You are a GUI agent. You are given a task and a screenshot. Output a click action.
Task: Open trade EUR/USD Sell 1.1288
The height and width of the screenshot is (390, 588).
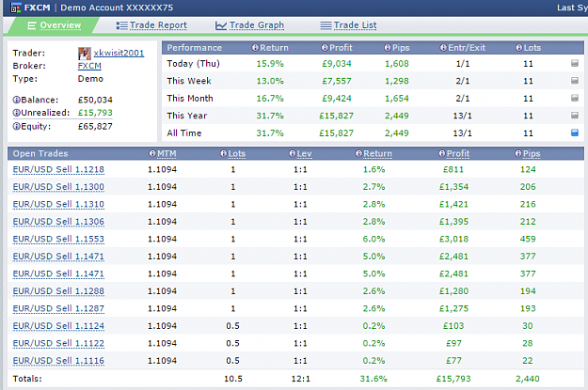(58, 291)
